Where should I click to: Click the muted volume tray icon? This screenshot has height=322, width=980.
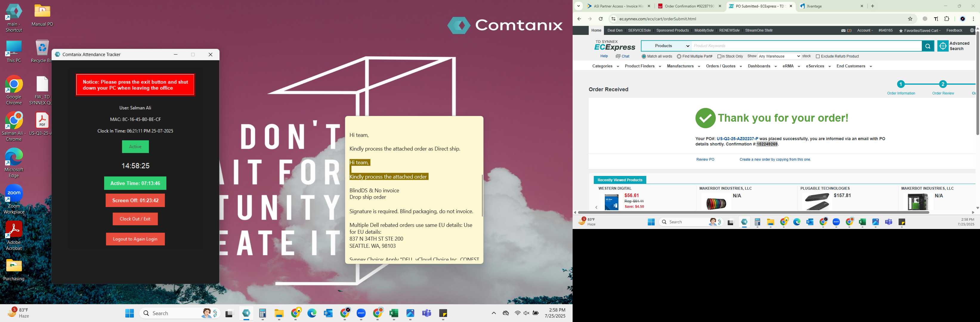[526, 313]
